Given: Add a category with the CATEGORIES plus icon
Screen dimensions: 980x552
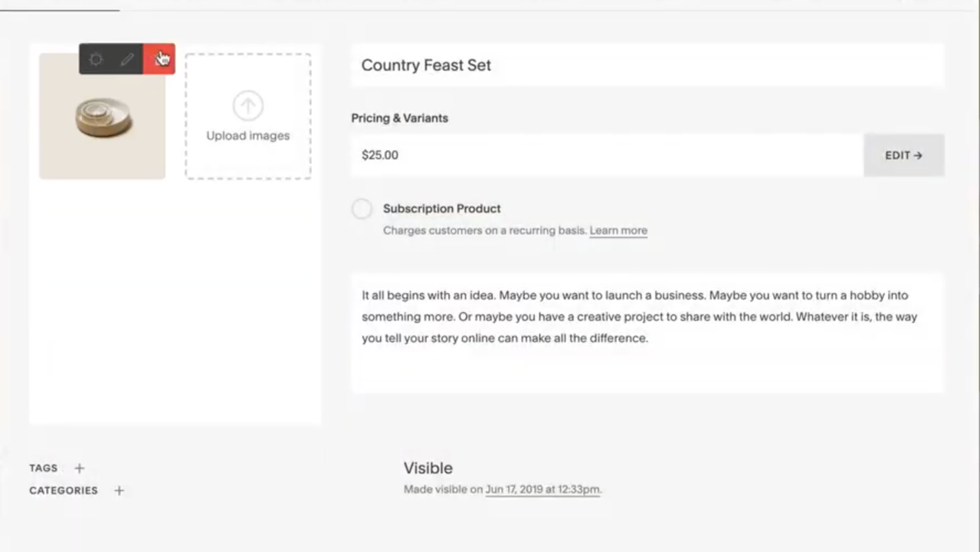Looking at the screenshot, I should (x=119, y=491).
